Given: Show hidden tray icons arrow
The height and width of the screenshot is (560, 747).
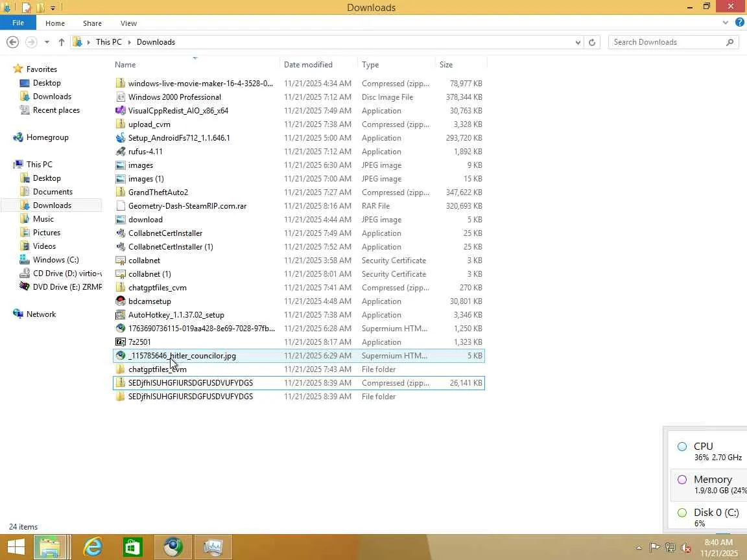Looking at the screenshot, I should (639, 548).
